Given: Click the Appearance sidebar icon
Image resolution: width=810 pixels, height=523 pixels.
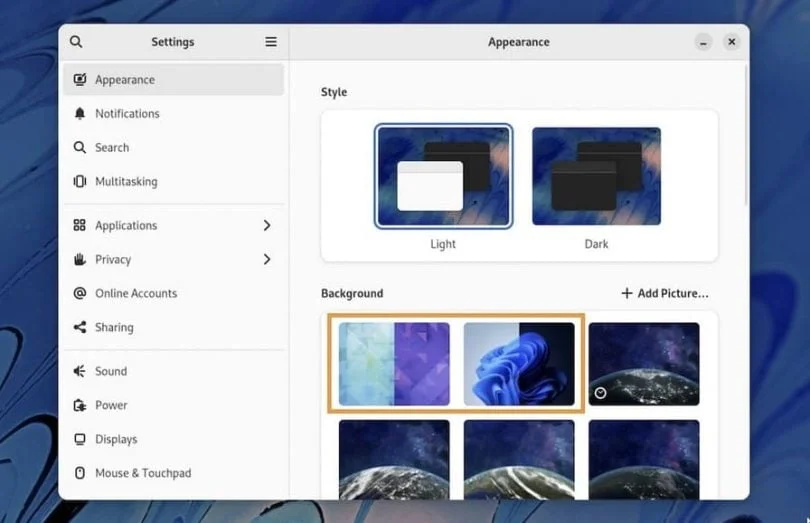Looking at the screenshot, I should click(80, 80).
